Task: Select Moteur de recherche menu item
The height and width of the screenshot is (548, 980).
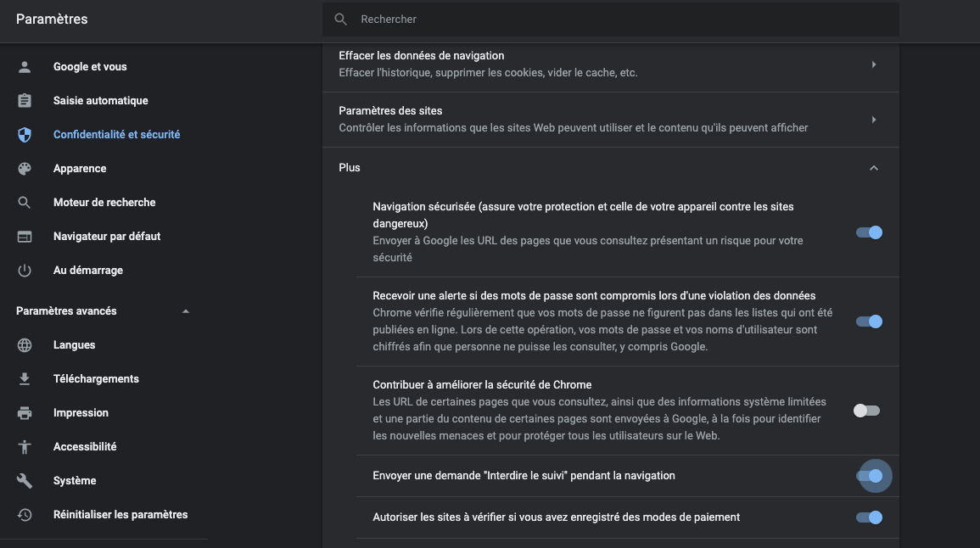Action: coord(104,203)
